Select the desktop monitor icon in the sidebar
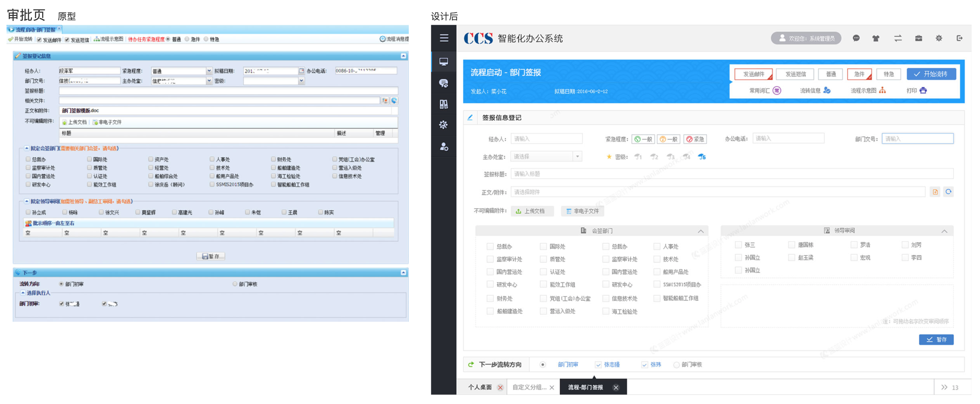 coord(444,62)
